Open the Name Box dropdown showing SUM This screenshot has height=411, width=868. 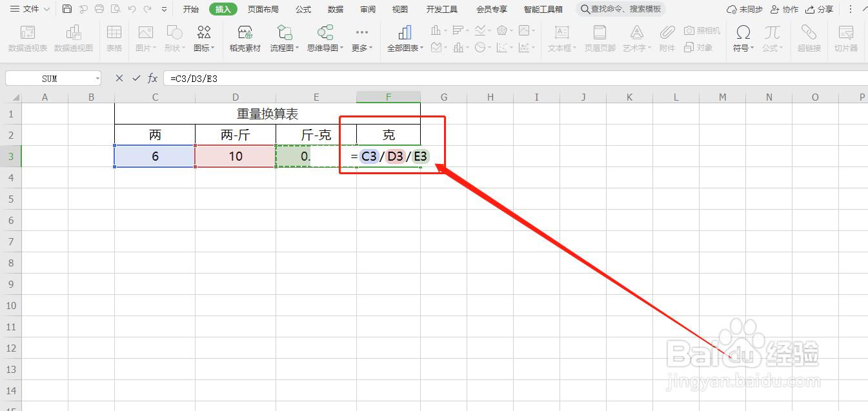[97, 77]
